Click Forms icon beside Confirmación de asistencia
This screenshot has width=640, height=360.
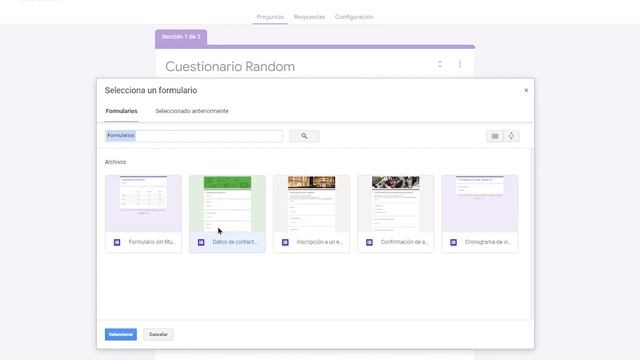(369, 242)
